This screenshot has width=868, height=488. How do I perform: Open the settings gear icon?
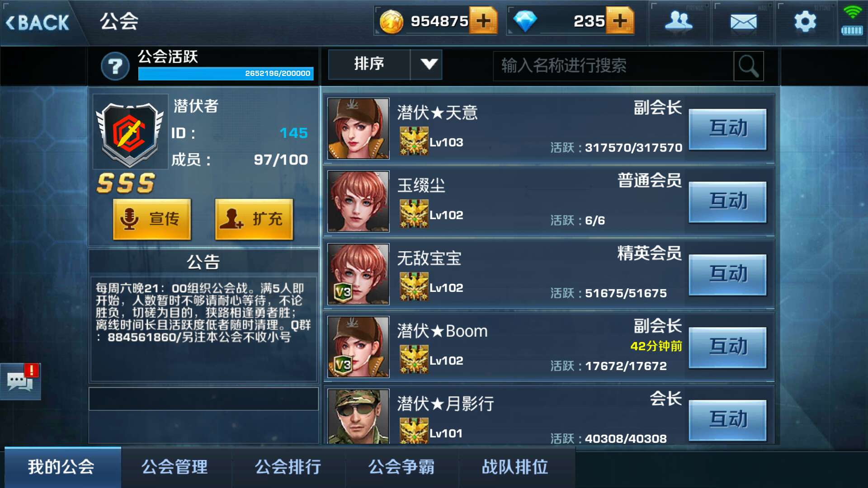806,22
